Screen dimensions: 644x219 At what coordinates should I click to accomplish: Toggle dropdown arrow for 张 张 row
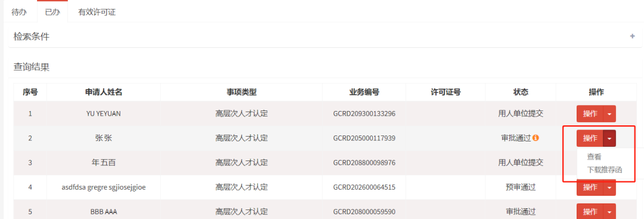pyautogui.click(x=609, y=138)
